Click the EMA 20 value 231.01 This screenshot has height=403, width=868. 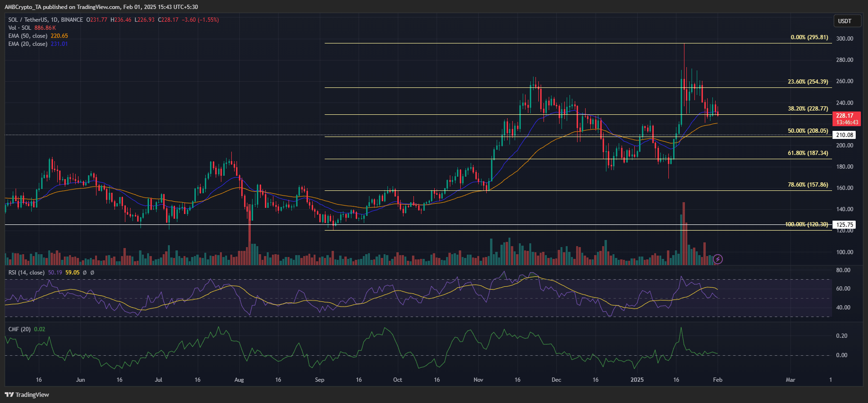[x=59, y=44]
